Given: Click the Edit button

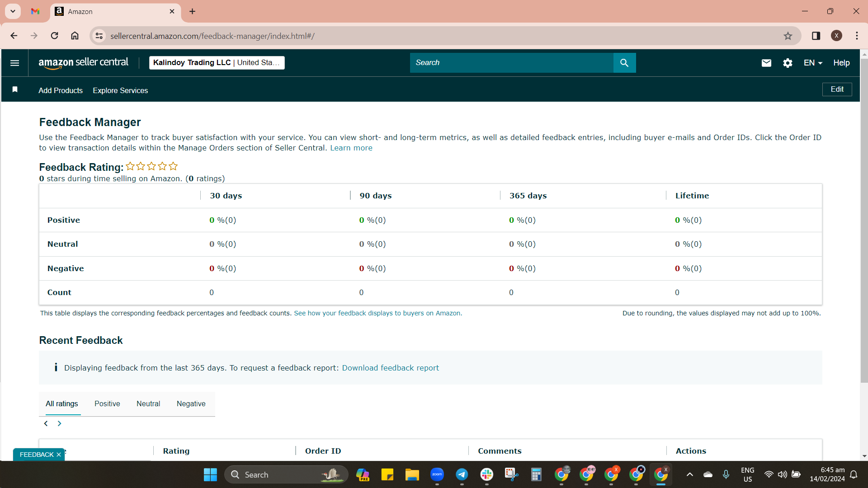Looking at the screenshot, I should pos(837,89).
